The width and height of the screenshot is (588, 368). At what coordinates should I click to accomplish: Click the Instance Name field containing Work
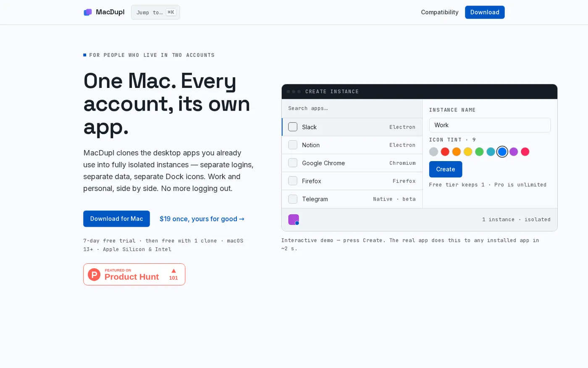490,125
